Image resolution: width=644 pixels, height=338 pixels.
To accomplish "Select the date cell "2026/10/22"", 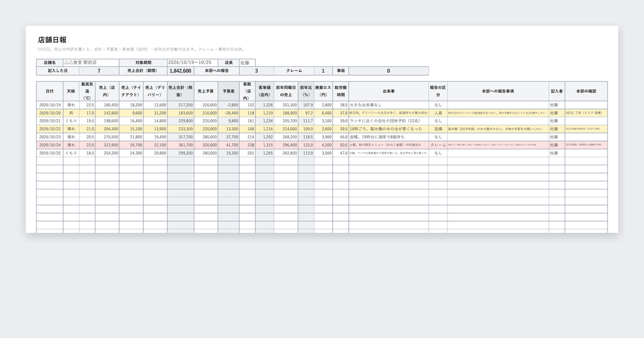I will click(50, 129).
